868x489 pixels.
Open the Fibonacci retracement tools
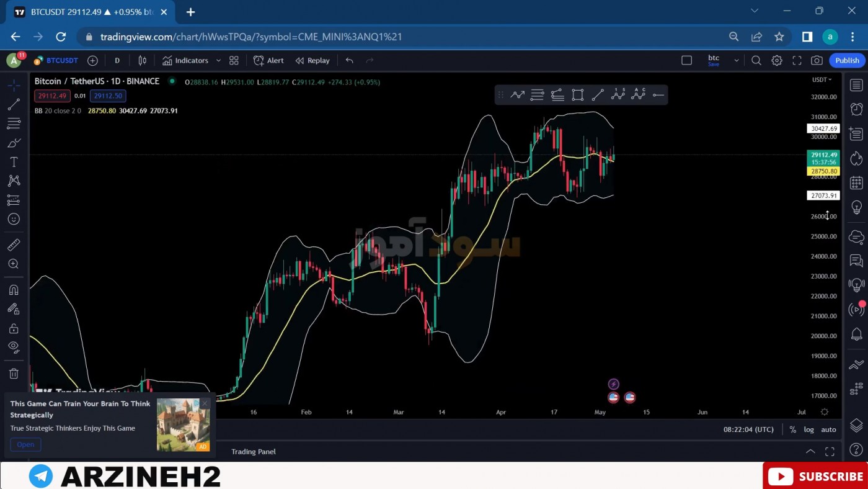(x=14, y=123)
